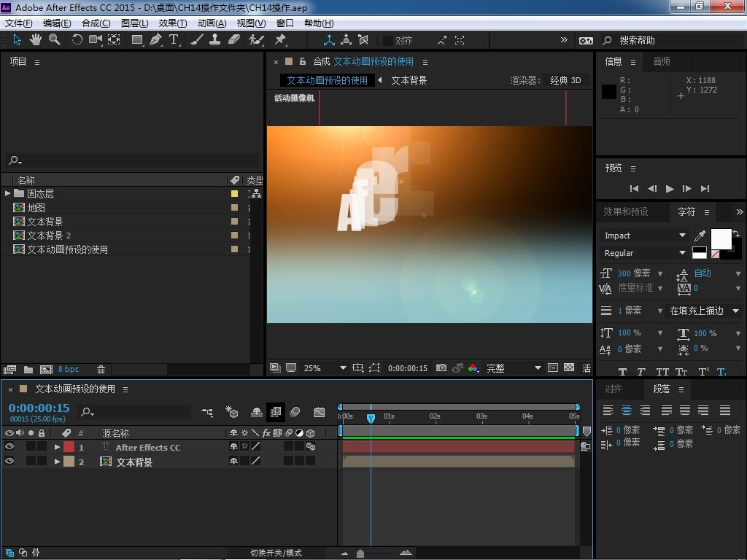Click the red label color of layer 1
This screenshot has height=560, width=747.
69,447
